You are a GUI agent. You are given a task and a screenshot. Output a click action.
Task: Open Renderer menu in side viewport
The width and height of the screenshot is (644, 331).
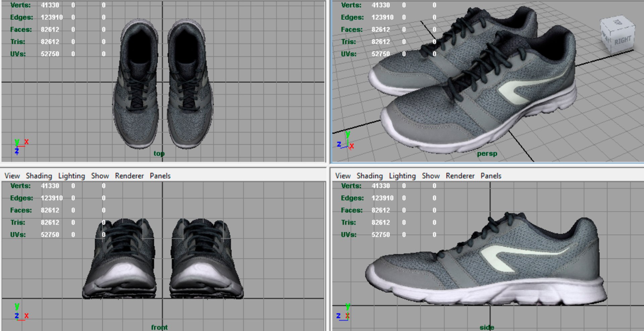click(x=460, y=176)
